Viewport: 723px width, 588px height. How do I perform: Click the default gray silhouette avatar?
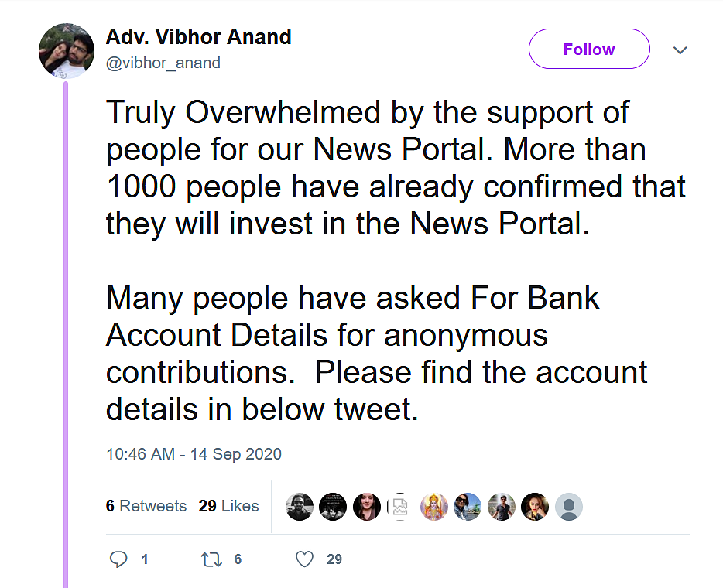[568, 507]
